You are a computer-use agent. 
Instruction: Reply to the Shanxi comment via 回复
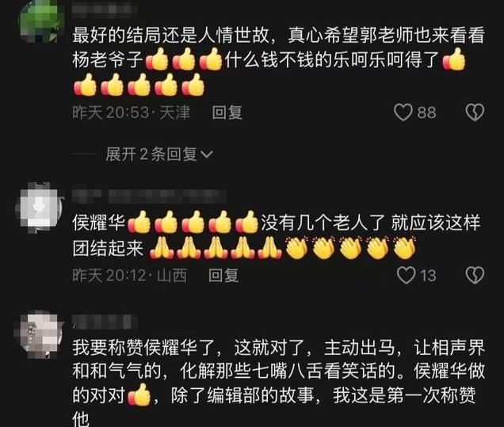coord(223,276)
